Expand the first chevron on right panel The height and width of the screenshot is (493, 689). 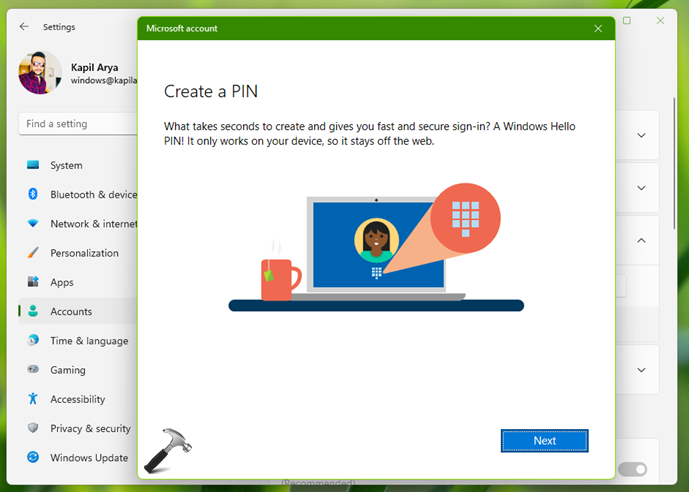coord(641,136)
